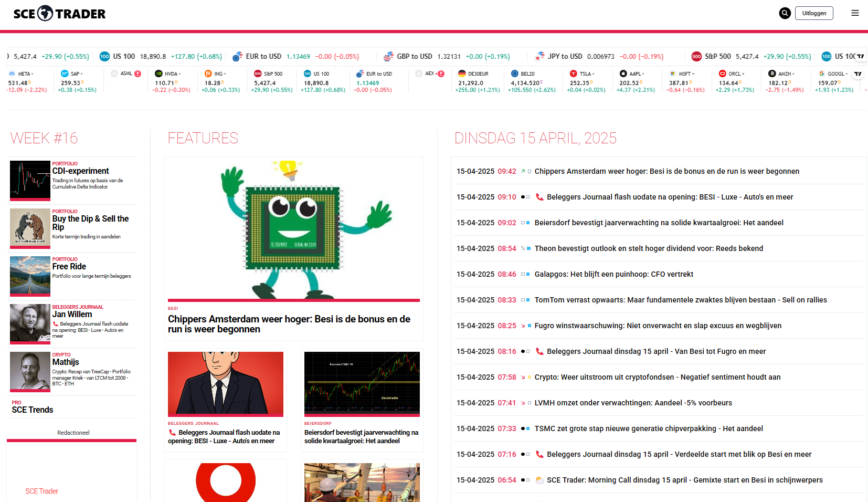
Task: Click the BEL20 value 4,134.520
Action: point(525,83)
